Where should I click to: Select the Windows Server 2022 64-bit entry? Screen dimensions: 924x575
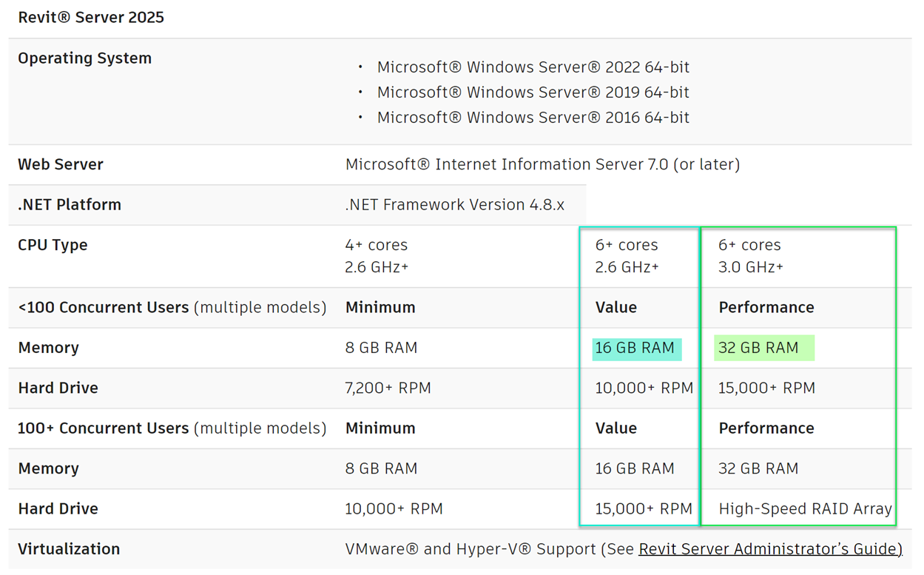click(533, 67)
